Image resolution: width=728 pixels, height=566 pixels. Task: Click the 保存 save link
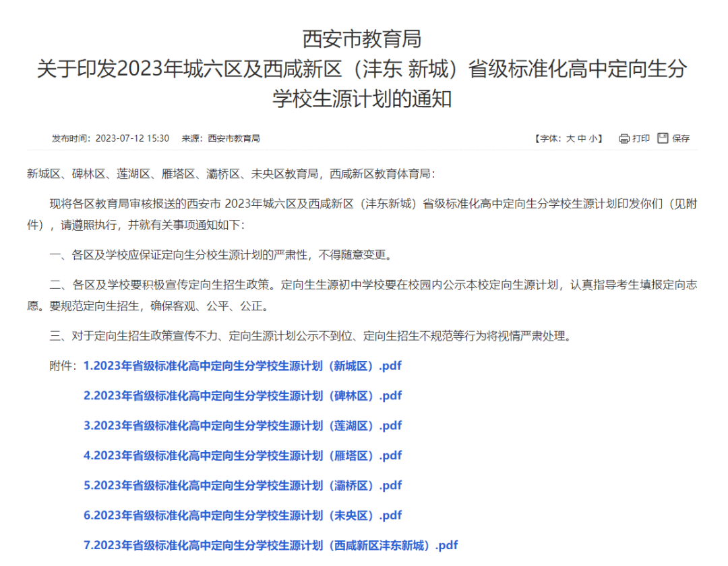click(681, 138)
